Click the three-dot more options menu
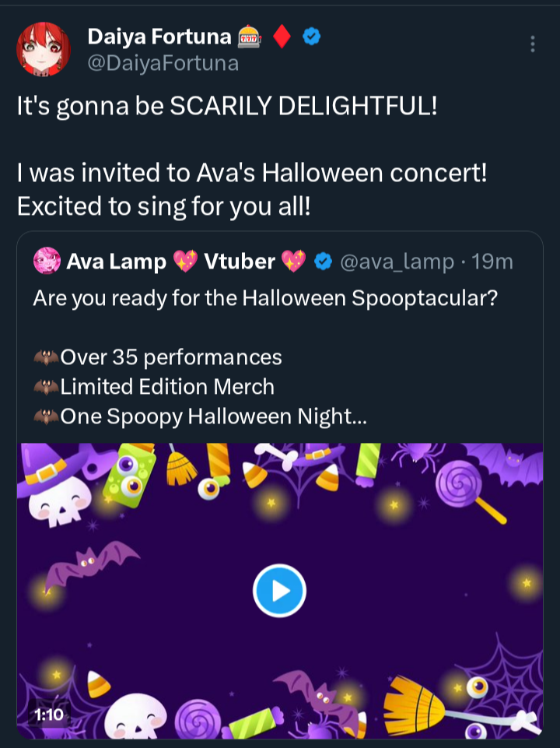560x748 pixels. click(x=532, y=44)
